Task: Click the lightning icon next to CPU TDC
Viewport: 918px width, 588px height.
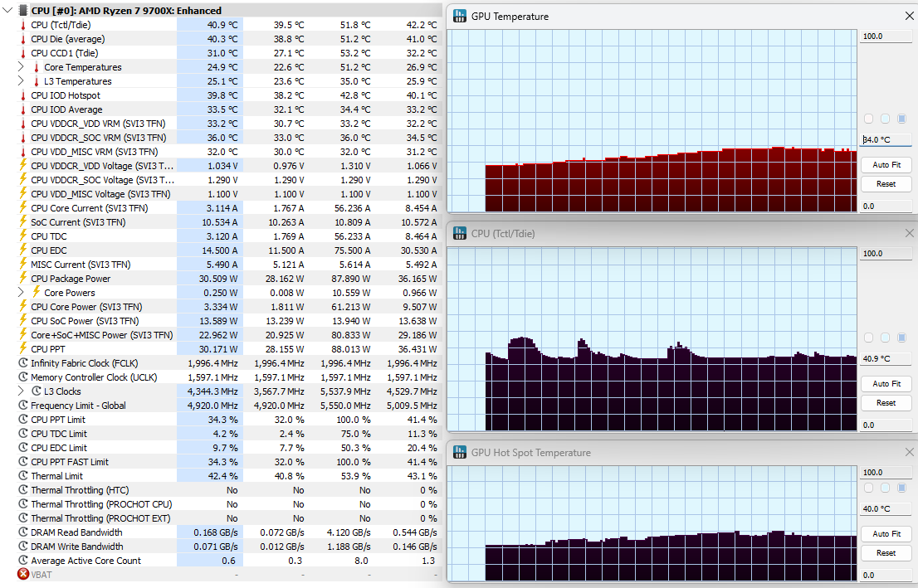Action: [x=23, y=236]
